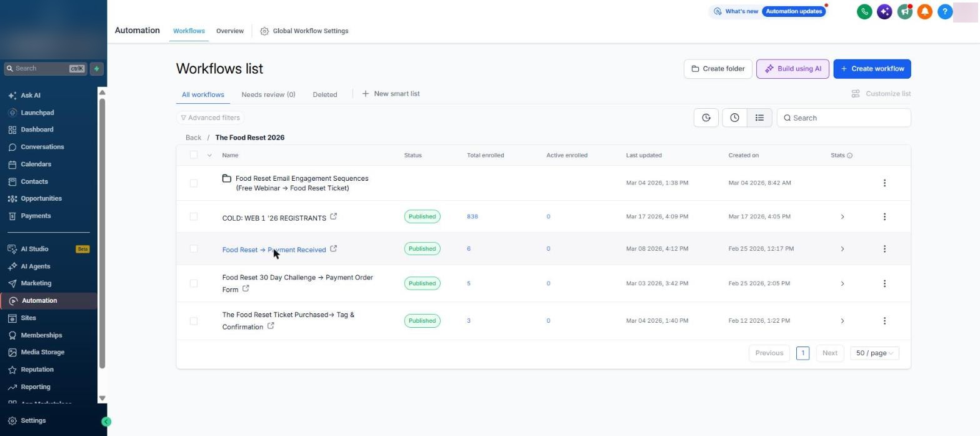Check the Email Engagement Sequences folder checkbox
The image size is (980, 436).
click(x=194, y=183)
